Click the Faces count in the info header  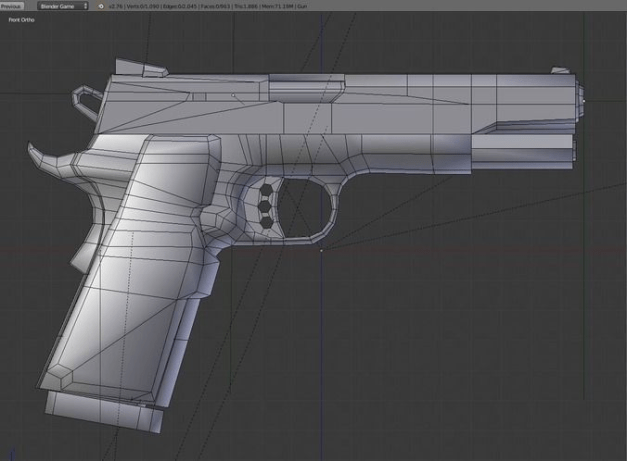[216, 6]
